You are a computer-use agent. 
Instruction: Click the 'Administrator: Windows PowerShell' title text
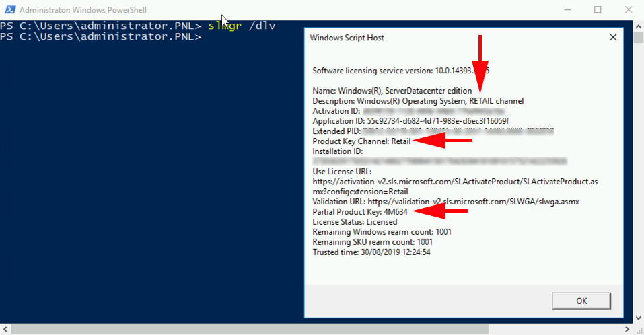click(x=83, y=10)
